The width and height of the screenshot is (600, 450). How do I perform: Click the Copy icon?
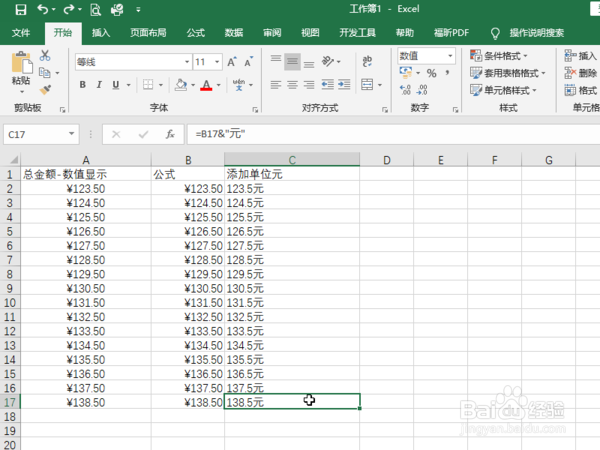point(45,72)
